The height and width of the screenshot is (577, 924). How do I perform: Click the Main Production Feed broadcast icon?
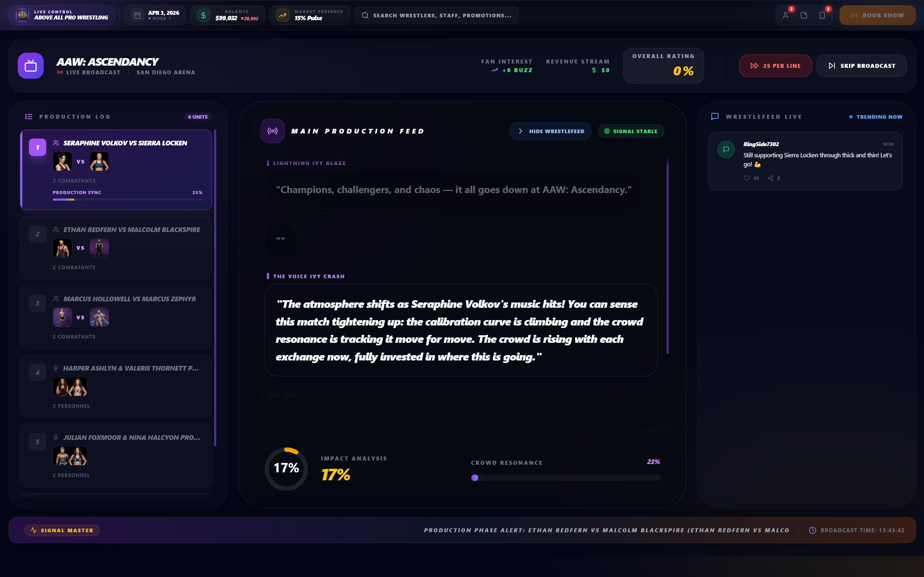click(272, 131)
